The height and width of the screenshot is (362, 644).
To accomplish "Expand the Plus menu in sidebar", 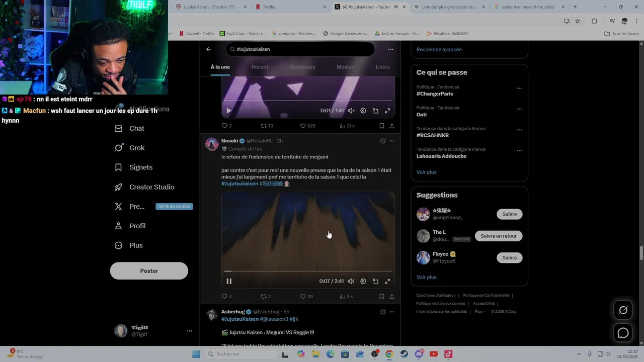I will tap(129, 245).
